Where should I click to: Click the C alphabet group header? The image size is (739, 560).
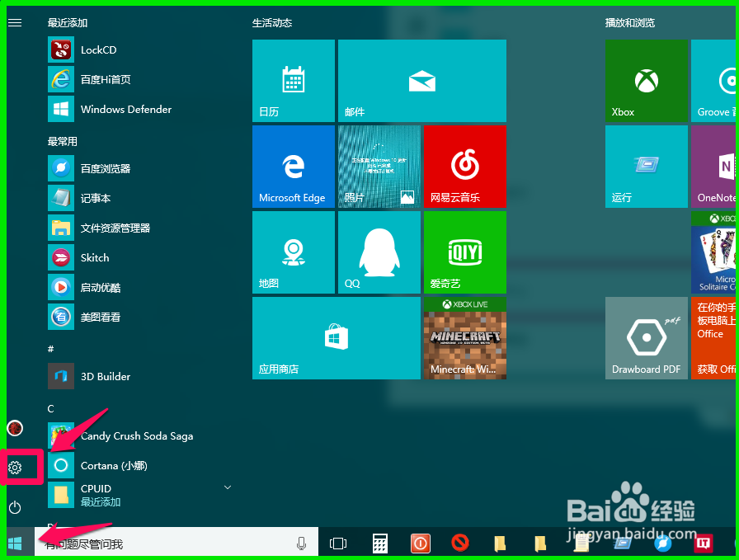pos(51,409)
